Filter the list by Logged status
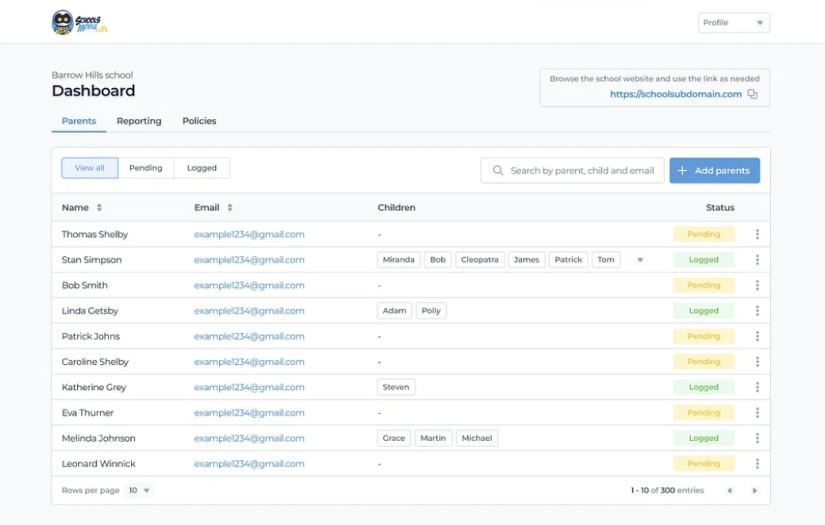This screenshot has width=825, height=525. pyautogui.click(x=202, y=168)
